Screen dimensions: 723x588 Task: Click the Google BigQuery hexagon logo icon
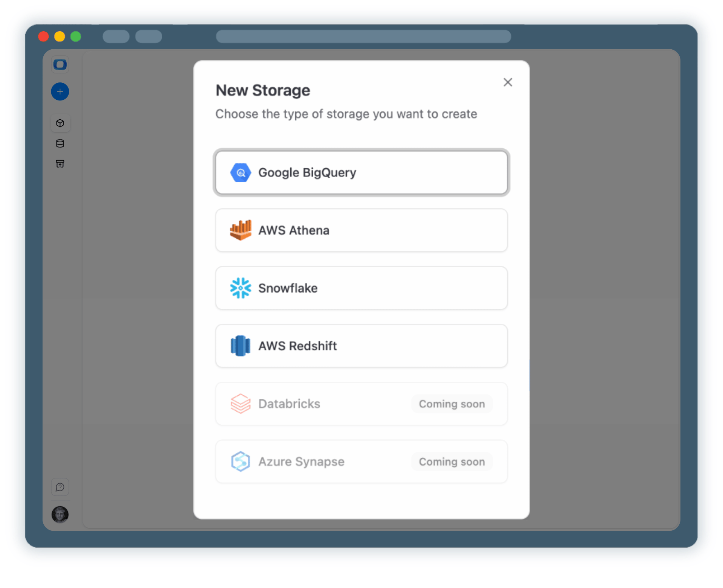(x=240, y=172)
